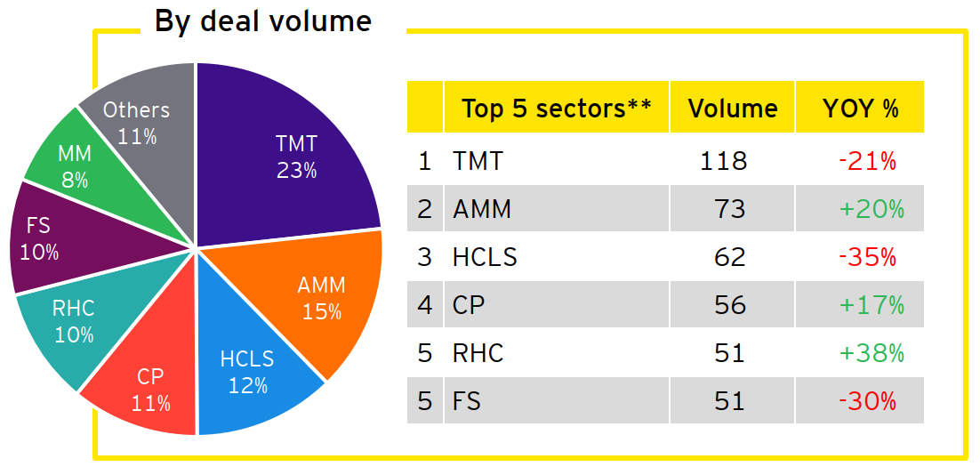Click the +20% YOY value for AMM
980x467 pixels.
pos(870,209)
